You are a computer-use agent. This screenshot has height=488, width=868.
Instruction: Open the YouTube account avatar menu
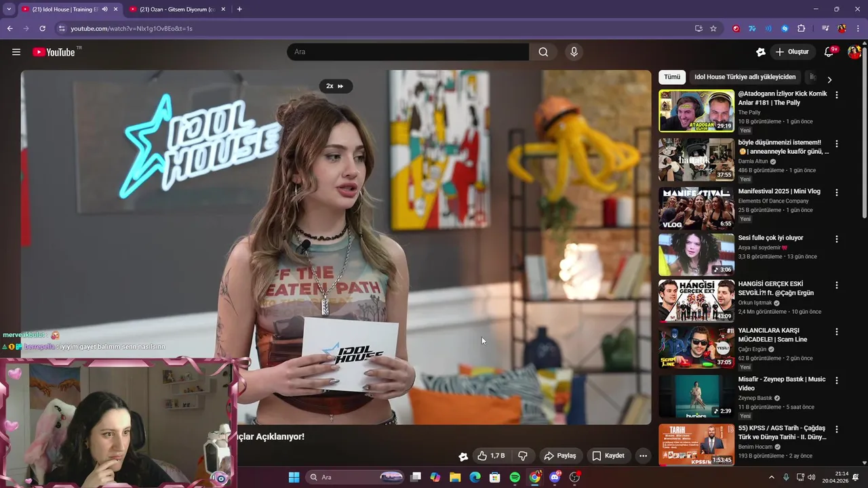(854, 52)
